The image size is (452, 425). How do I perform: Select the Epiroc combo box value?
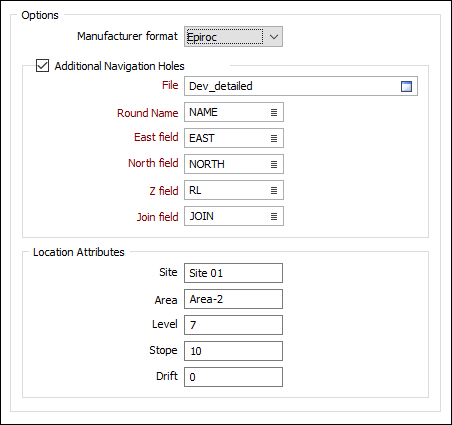[x=225, y=37]
